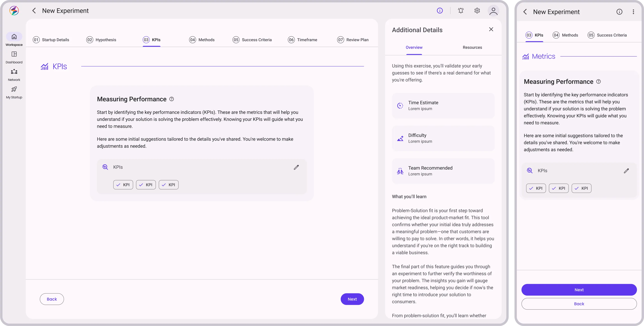Open settings with the gear icon

(x=477, y=11)
